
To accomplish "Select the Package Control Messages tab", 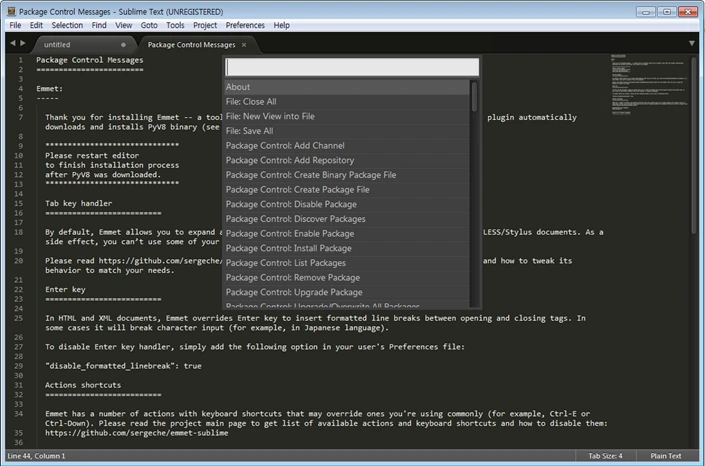I will 198,45.
